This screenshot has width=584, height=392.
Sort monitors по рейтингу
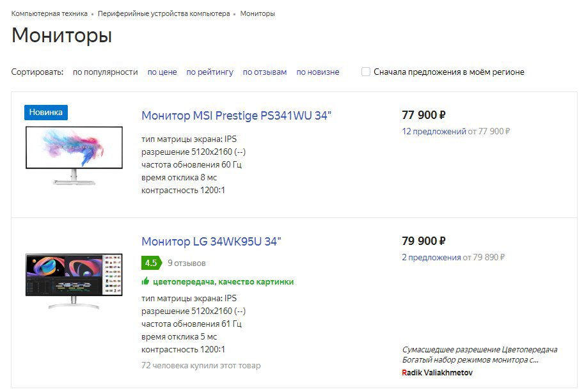pos(210,72)
